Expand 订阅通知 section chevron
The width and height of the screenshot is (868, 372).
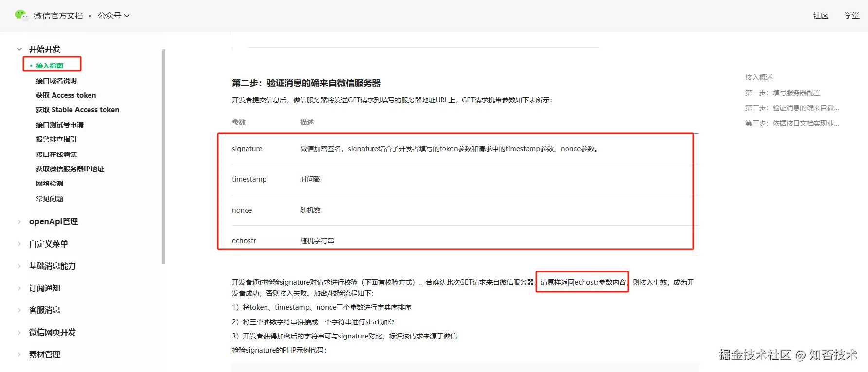pos(19,288)
